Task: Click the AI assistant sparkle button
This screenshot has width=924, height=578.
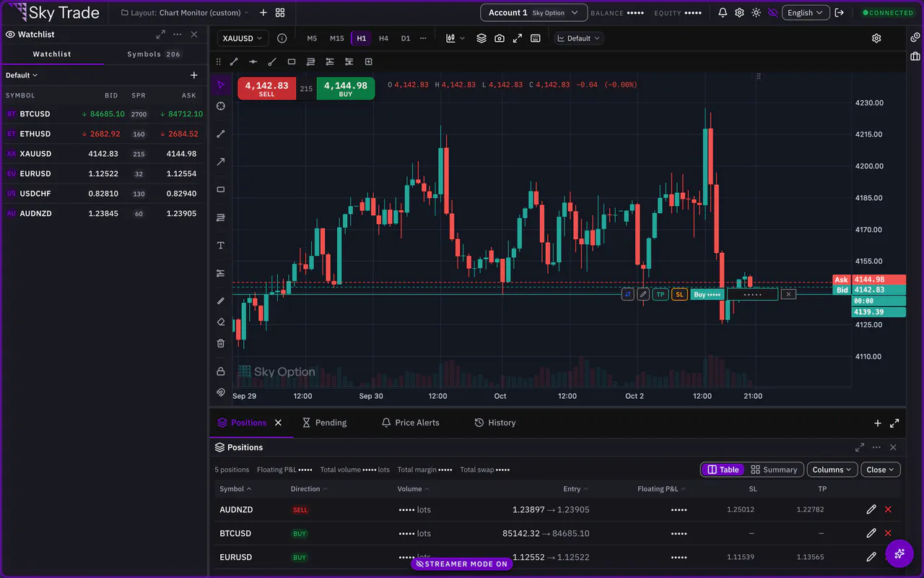Action: [899, 553]
